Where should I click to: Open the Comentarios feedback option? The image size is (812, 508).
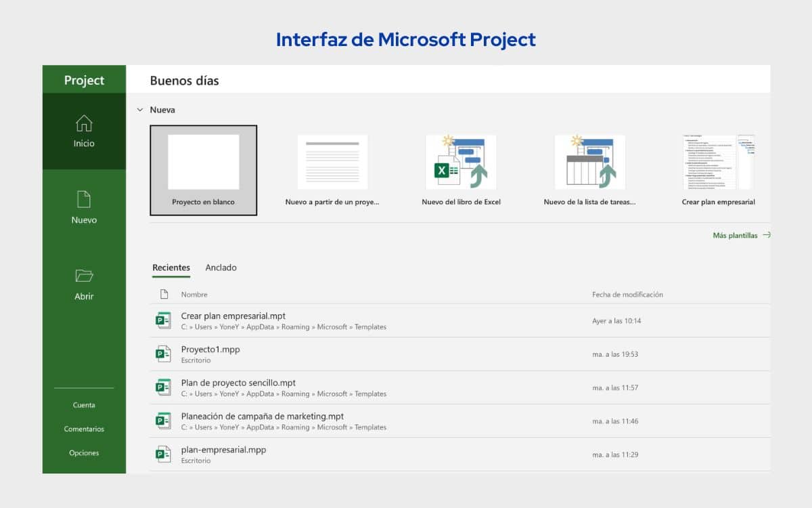[x=83, y=429]
